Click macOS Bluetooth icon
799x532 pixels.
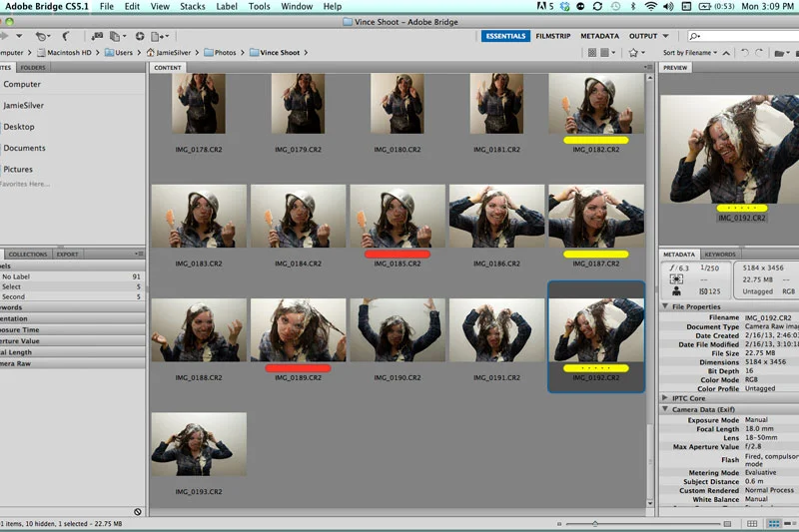pyautogui.click(x=633, y=7)
